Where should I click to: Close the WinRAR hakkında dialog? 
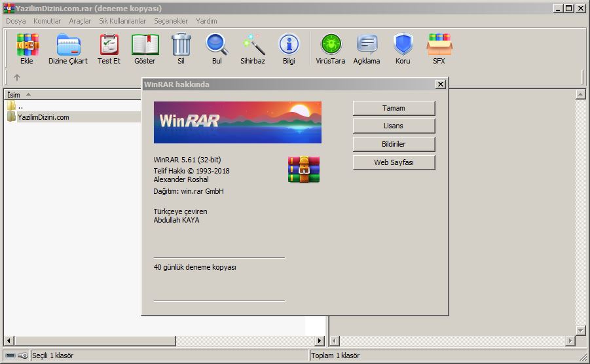(441, 84)
